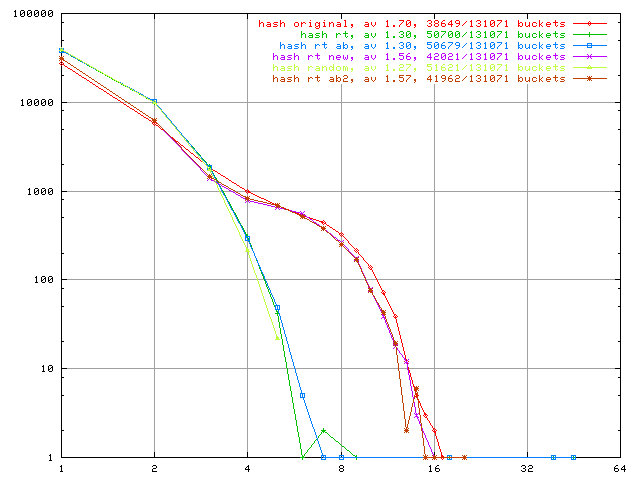
Task: Click the 'hash rt ab2' legend line sample
Action: click(591, 78)
